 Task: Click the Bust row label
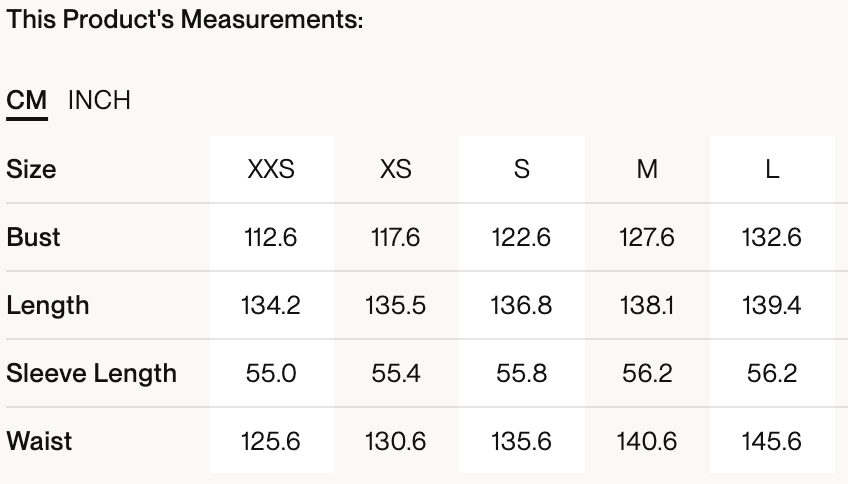(33, 237)
